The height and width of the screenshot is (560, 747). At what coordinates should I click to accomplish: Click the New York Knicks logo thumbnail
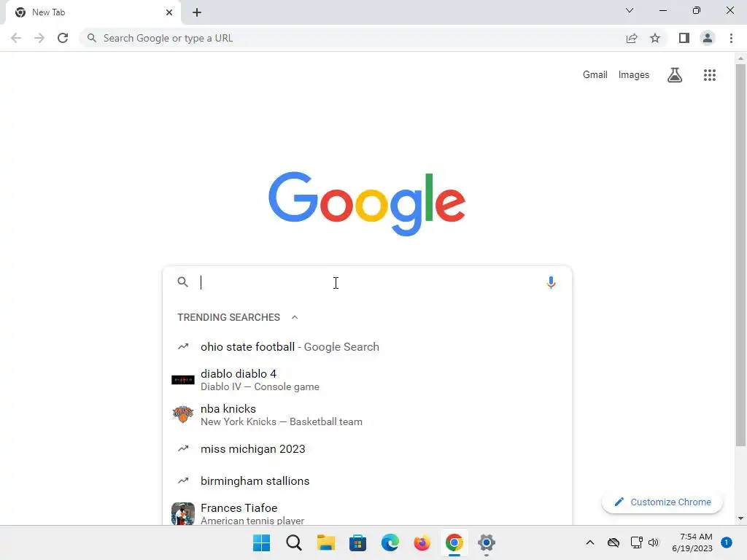pos(183,415)
